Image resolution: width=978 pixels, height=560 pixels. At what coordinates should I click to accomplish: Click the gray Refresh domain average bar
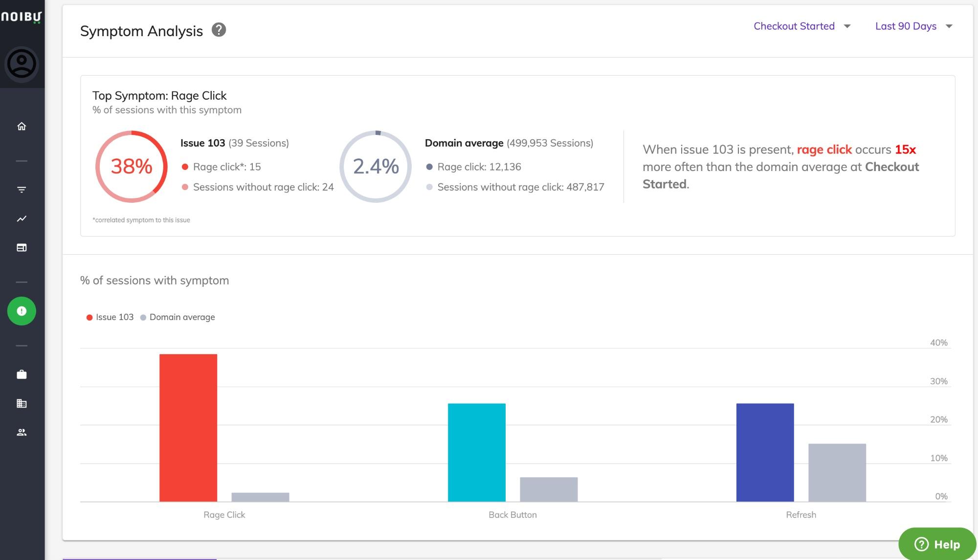(x=837, y=473)
